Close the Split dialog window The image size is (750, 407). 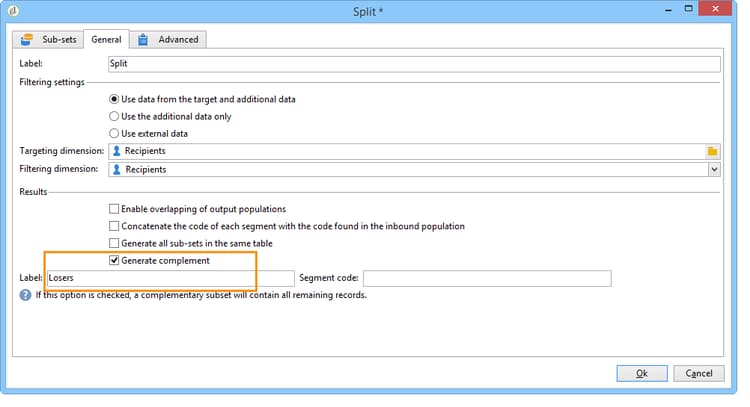pos(715,9)
